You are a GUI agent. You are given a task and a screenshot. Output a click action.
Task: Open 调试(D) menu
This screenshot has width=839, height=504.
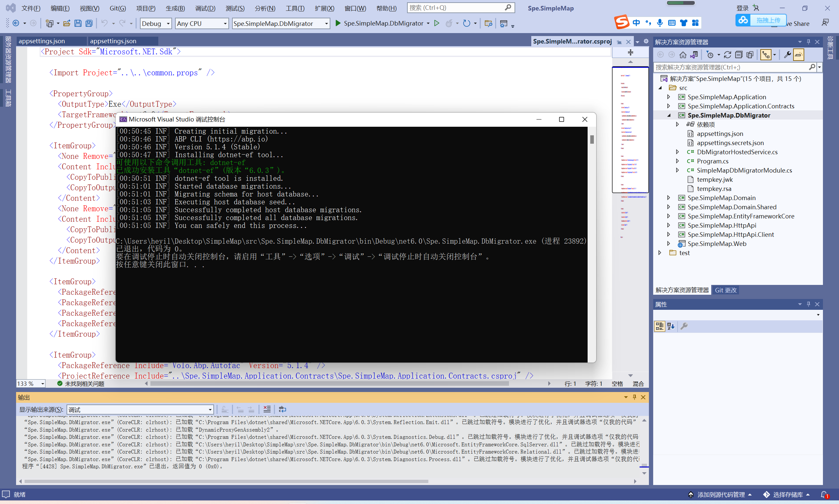205,8
